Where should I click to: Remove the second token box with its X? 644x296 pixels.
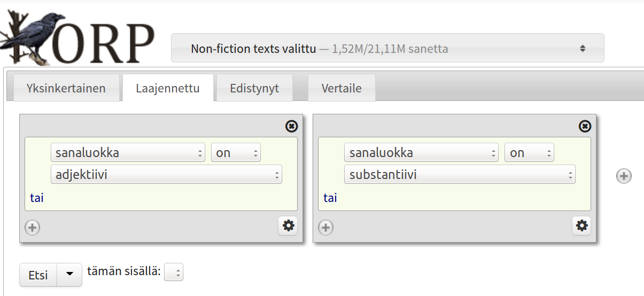tap(585, 126)
